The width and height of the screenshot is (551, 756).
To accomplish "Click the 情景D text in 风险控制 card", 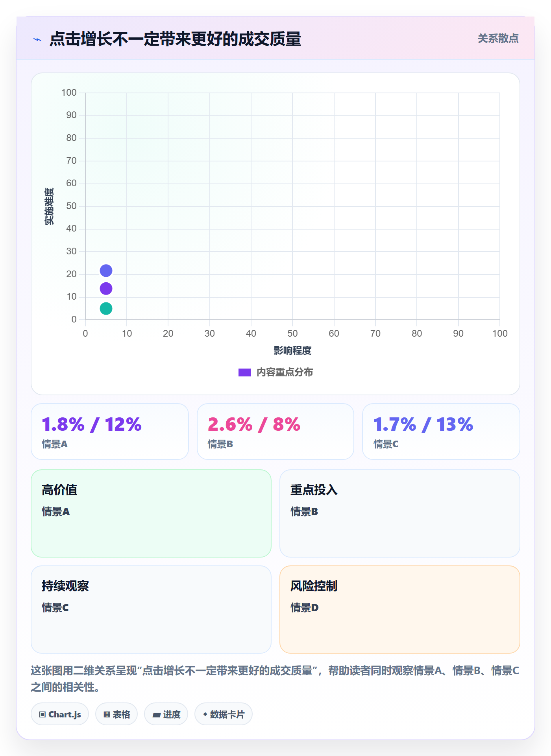I will (304, 608).
